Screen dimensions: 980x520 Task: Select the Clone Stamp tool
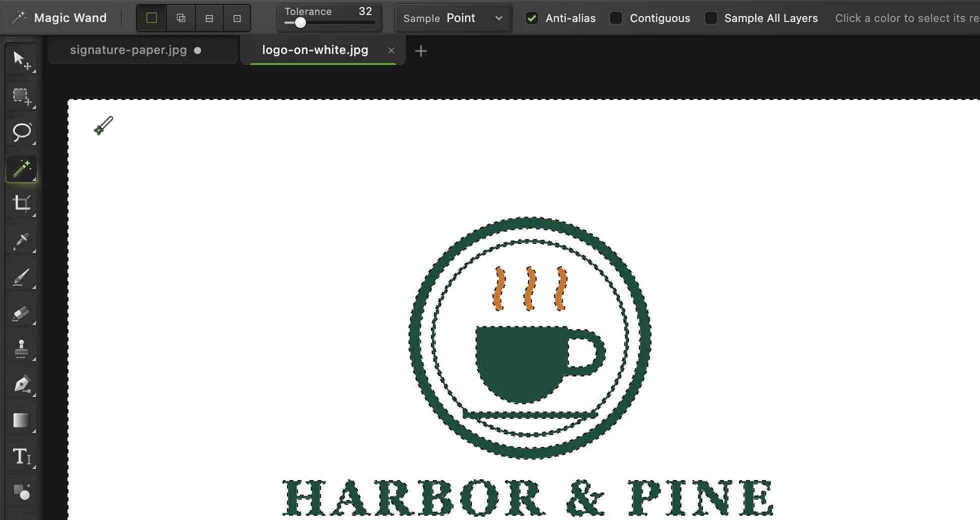(21, 348)
